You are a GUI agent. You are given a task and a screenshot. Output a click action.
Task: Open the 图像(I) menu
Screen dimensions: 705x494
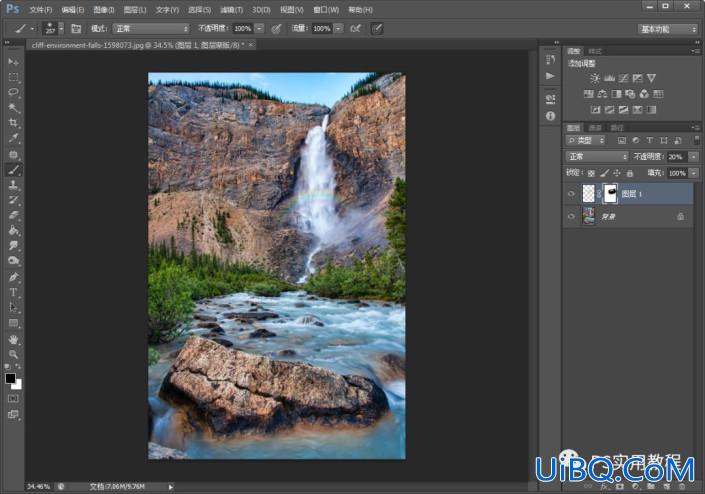coord(103,9)
